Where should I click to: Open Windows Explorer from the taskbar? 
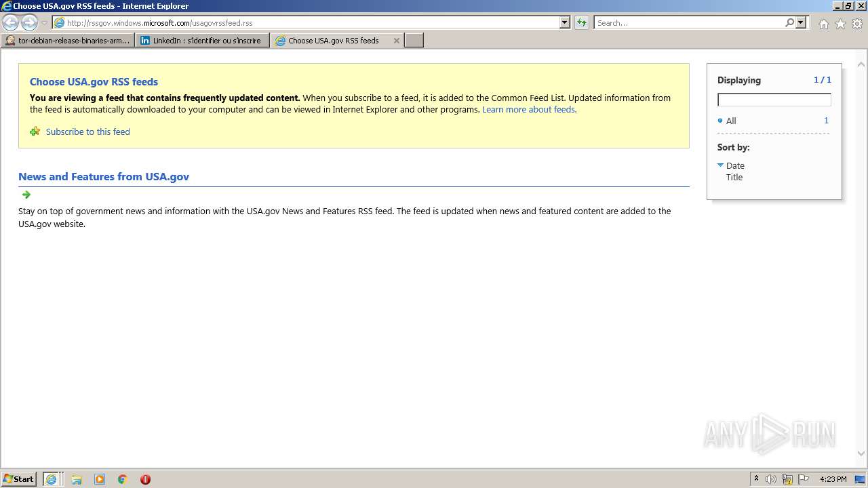(77, 479)
